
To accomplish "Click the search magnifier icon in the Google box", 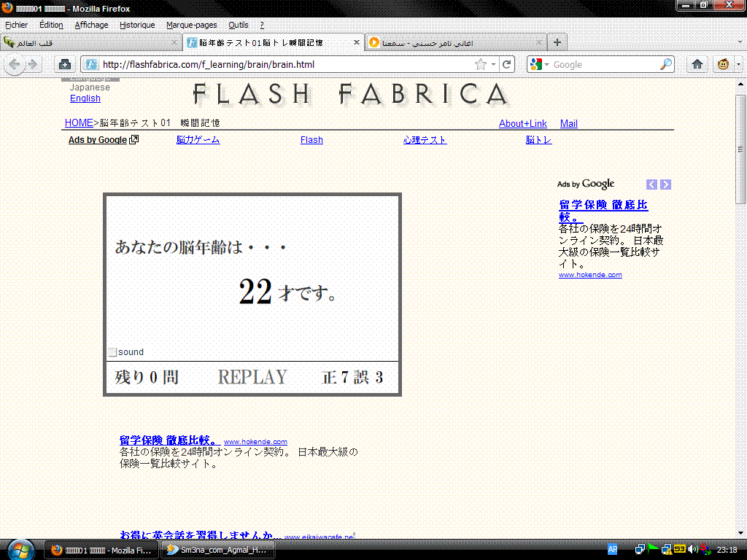I will 665,64.
